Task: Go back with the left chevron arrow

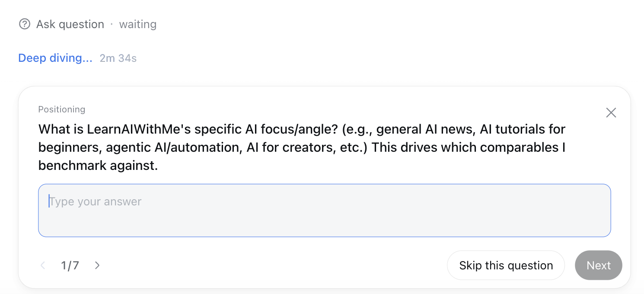Action: tap(43, 265)
